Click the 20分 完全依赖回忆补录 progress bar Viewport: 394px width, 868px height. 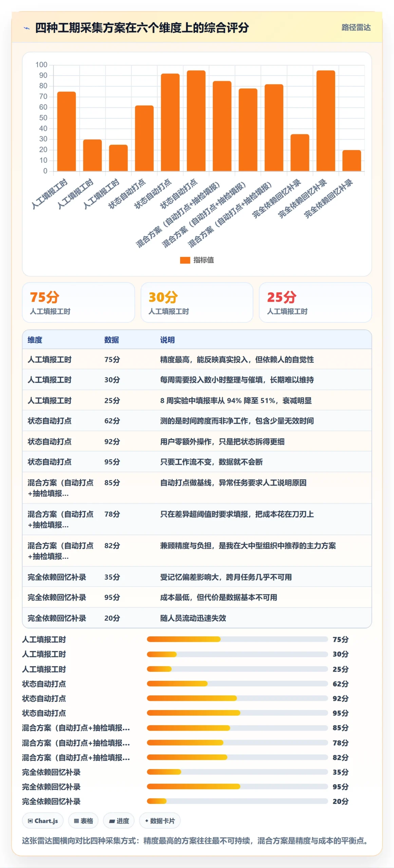[237, 801]
